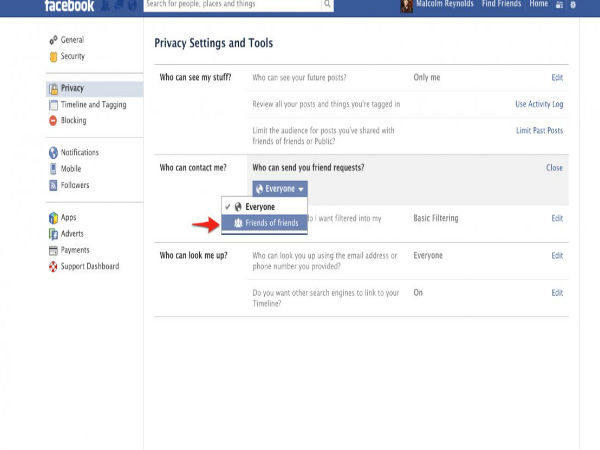Image resolution: width=600 pixels, height=450 pixels.
Task: Edit search engines link setting
Action: pyautogui.click(x=557, y=293)
